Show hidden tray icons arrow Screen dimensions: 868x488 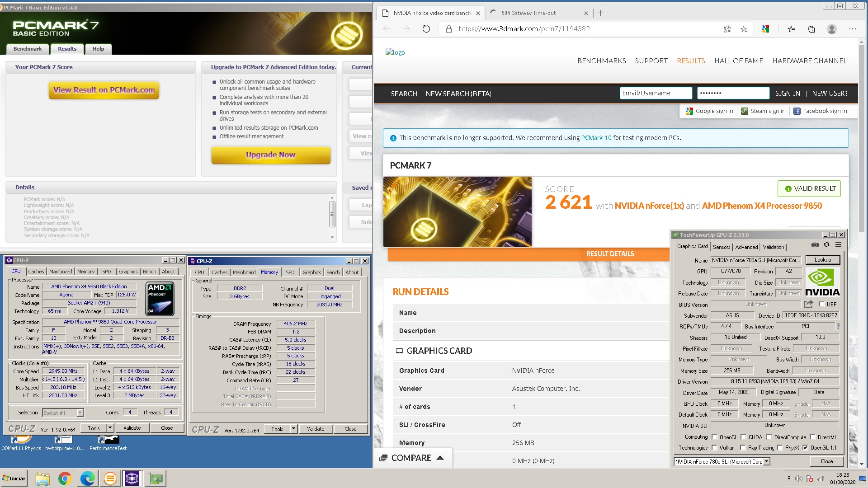(x=789, y=478)
